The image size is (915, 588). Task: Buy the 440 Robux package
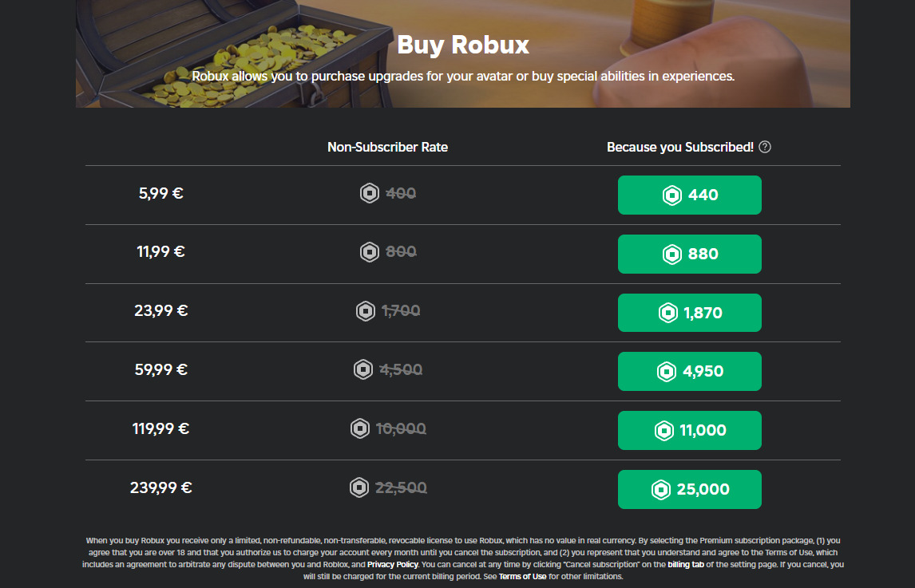tap(689, 195)
